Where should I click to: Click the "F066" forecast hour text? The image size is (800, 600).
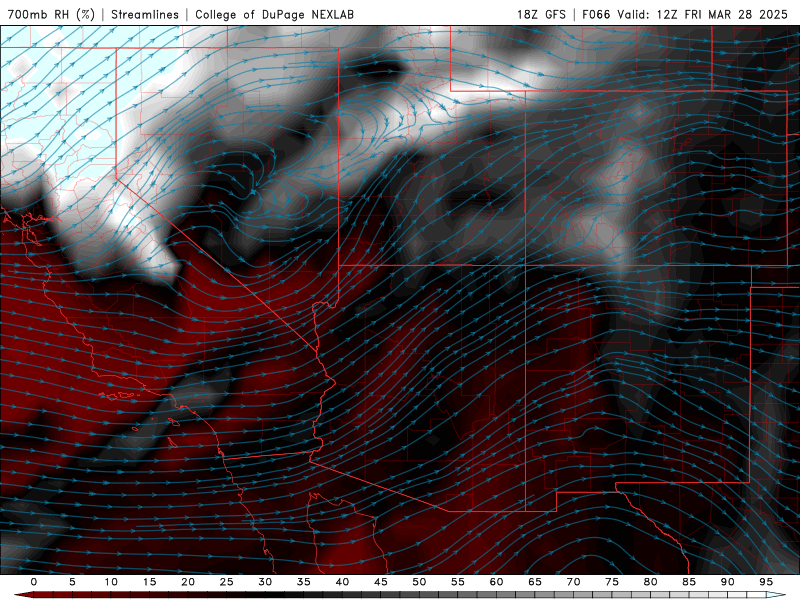596,14
